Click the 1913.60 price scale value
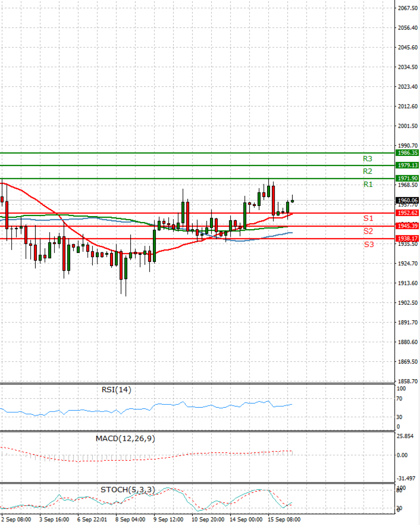The image size is (420, 525). click(x=408, y=283)
